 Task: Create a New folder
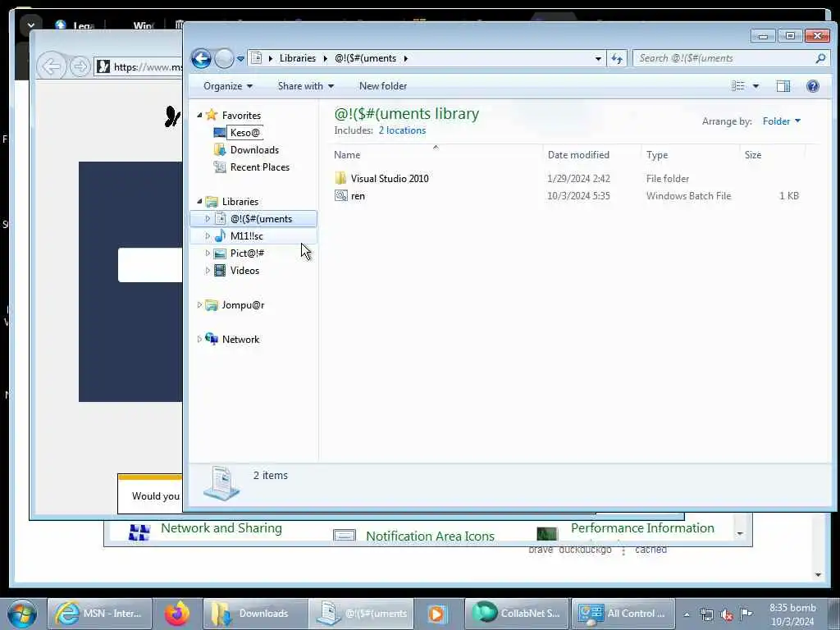coord(382,86)
